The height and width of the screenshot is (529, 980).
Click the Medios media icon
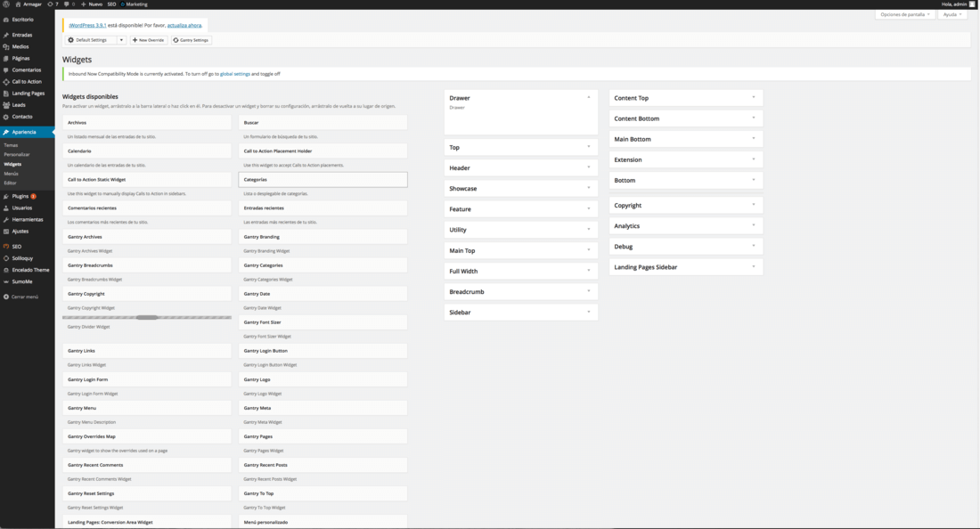pyautogui.click(x=5, y=47)
